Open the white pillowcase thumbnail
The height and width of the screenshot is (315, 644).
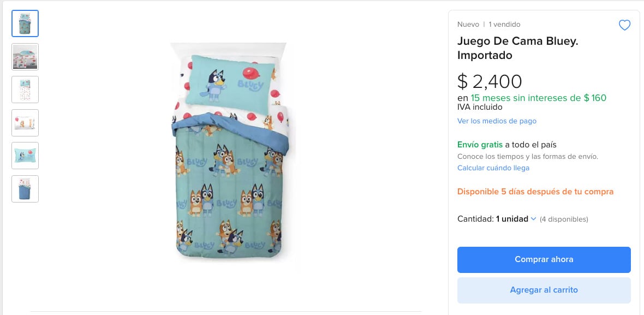(x=25, y=123)
